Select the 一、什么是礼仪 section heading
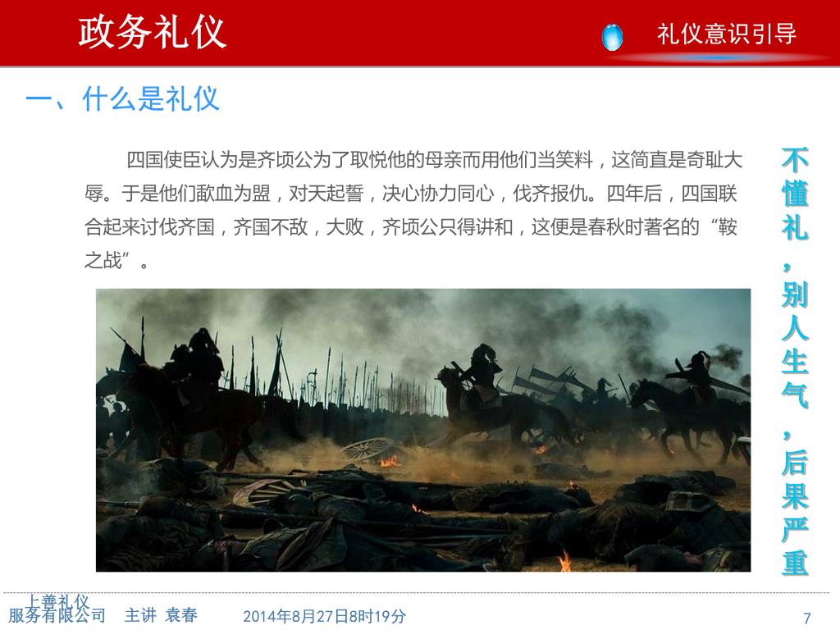 tap(123, 98)
